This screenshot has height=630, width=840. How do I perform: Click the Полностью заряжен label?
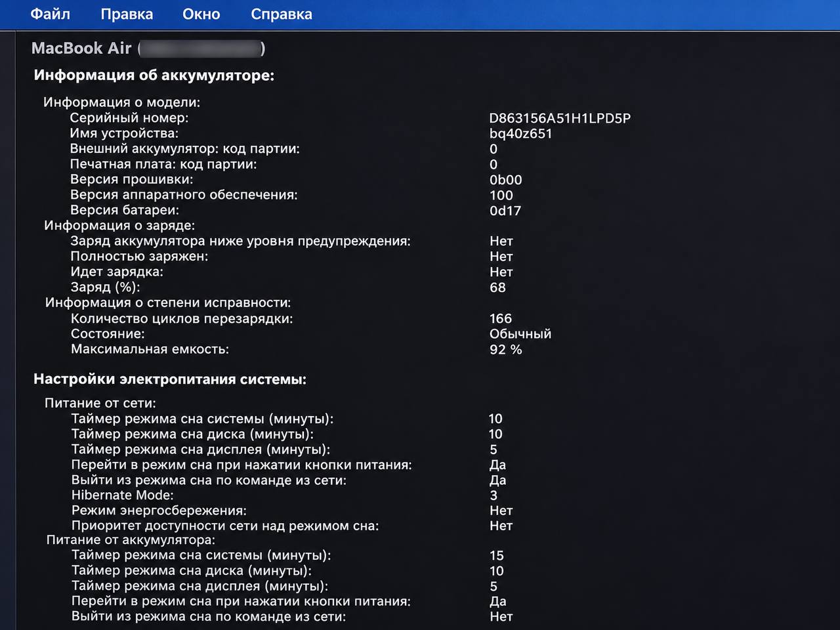[x=139, y=257]
